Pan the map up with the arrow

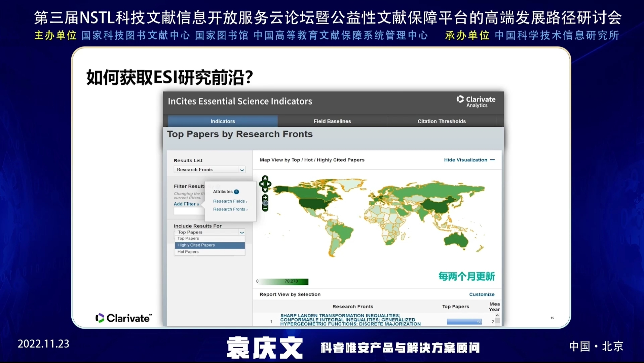click(265, 178)
